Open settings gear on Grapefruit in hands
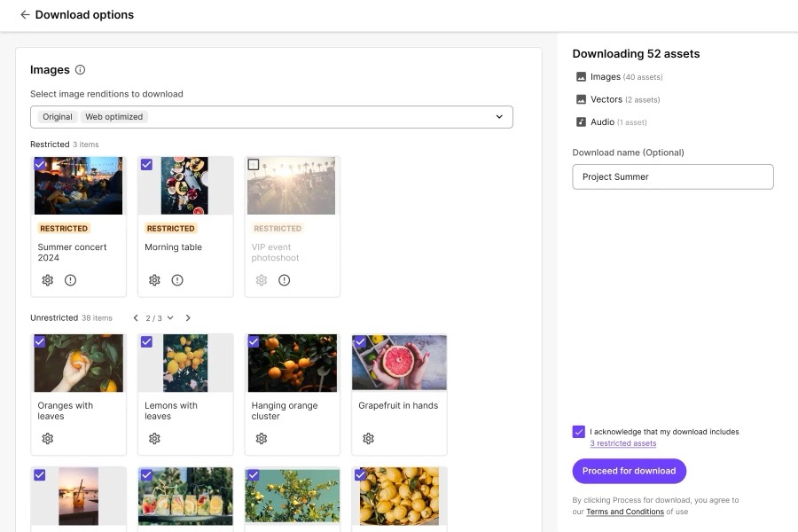Screen dimensions: 798x532 point(368,438)
